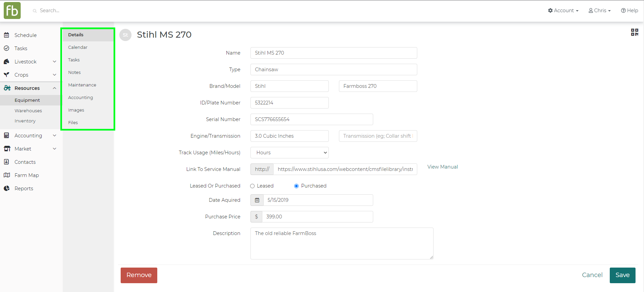Open the Chris user dropdown
Viewport: 644px width, 292px height.
pos(600,11)
